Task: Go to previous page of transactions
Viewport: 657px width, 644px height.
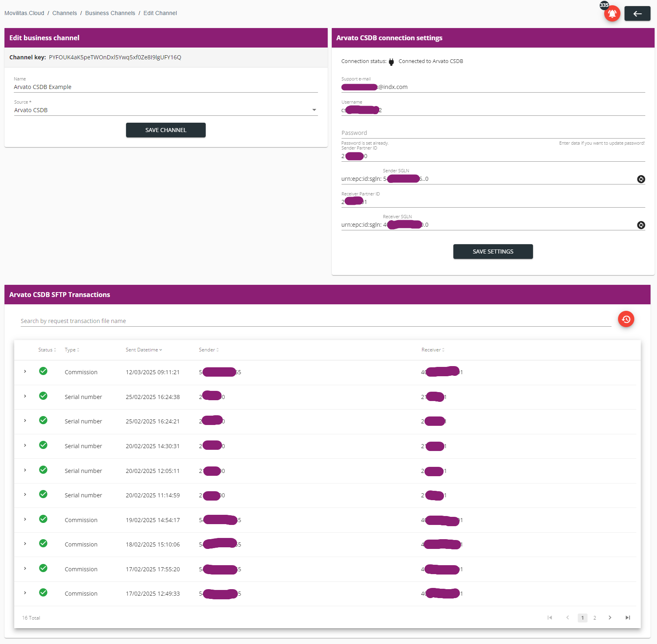Action: pyautogui.click(x=568, y=618)
